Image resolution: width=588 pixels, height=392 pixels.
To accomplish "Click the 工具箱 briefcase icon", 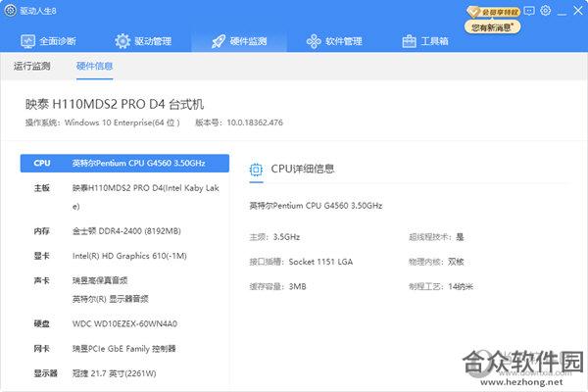I will click(409, 41).
